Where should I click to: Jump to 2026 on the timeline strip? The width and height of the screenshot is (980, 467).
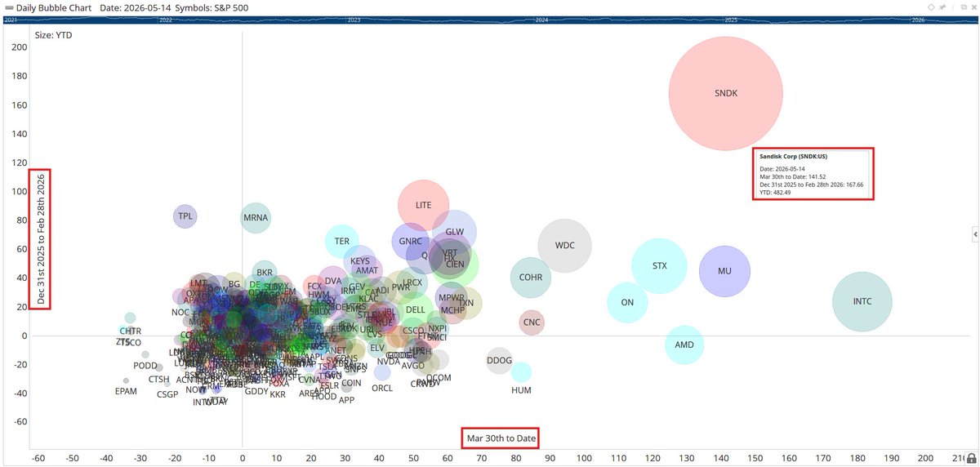click(918, 19)
